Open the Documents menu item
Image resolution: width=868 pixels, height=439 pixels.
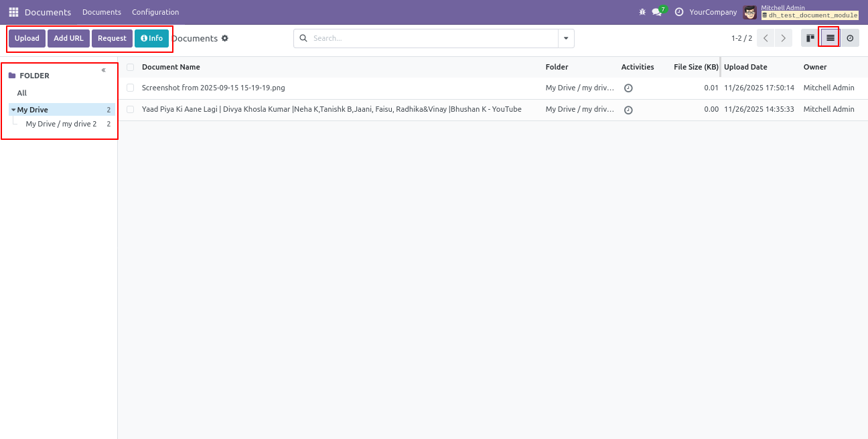click(102, 12)
